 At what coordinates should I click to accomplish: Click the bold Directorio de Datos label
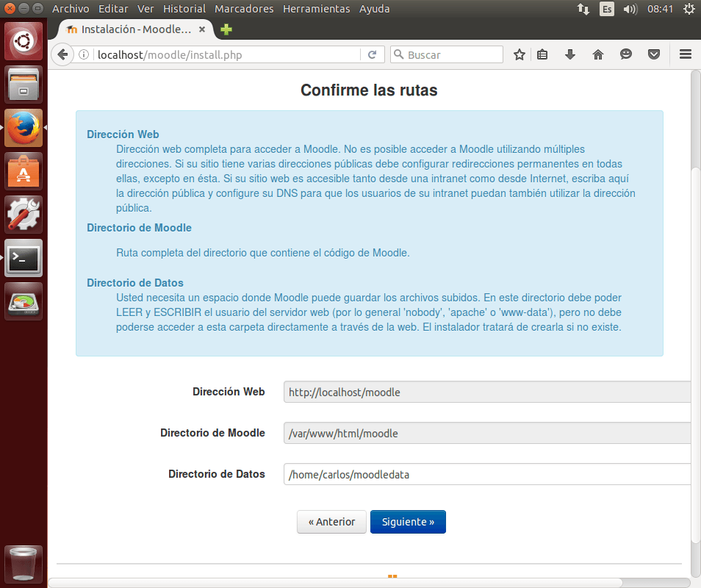coord(217,474)
